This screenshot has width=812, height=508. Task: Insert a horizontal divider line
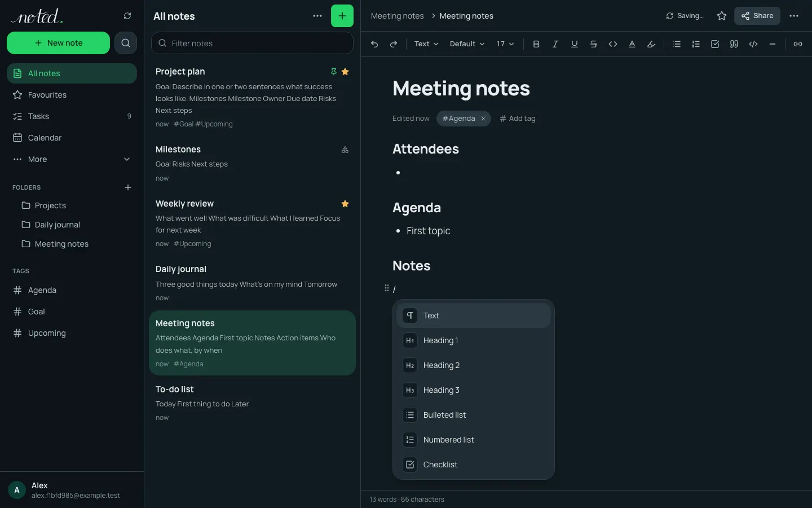pyautogui.click(x=773, y=44)
